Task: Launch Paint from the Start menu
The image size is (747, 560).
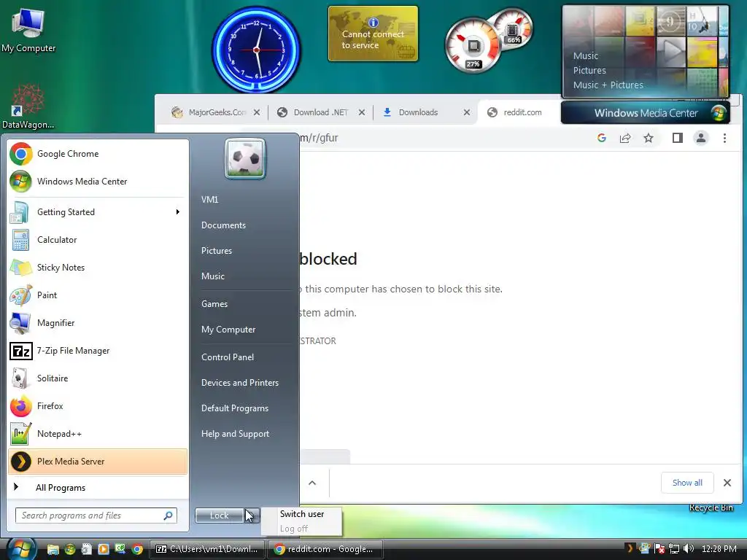Action: coord(98,295)
